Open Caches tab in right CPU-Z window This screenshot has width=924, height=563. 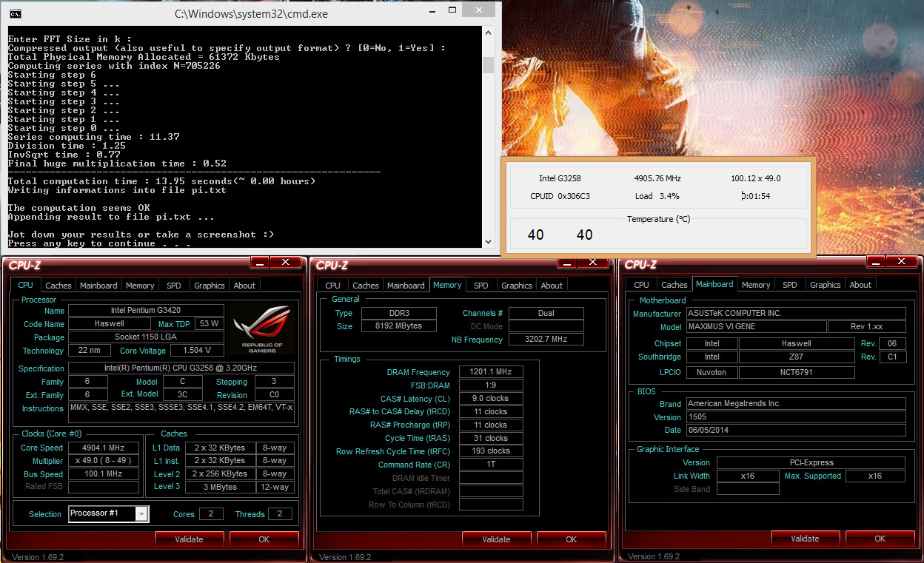[x=674, y=285]
